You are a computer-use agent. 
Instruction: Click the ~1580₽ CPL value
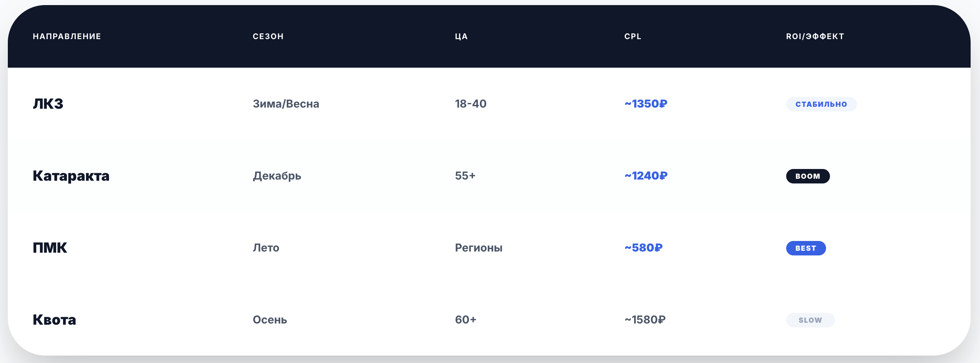[x=645, y=320]
